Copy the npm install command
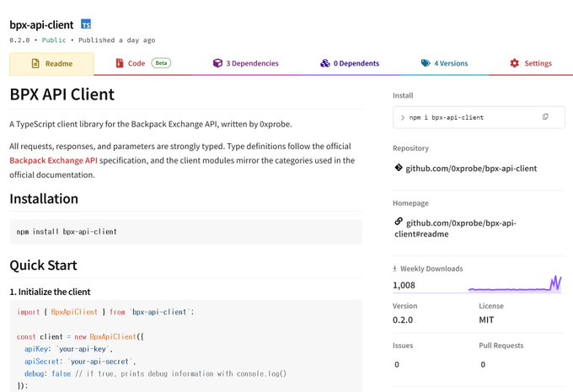Image resolution: width=573 pixels, height=392 pixels. 545,116
